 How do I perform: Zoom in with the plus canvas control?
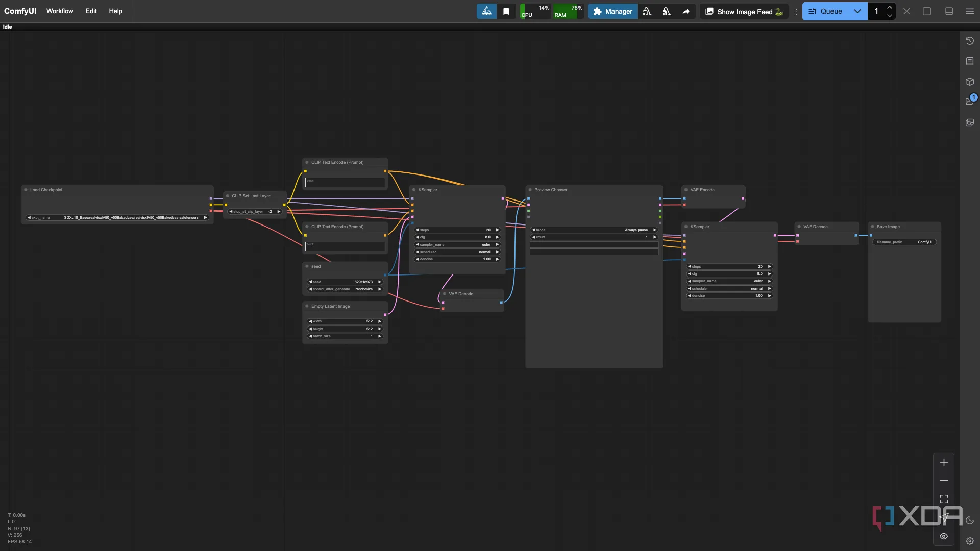(944, 462)
